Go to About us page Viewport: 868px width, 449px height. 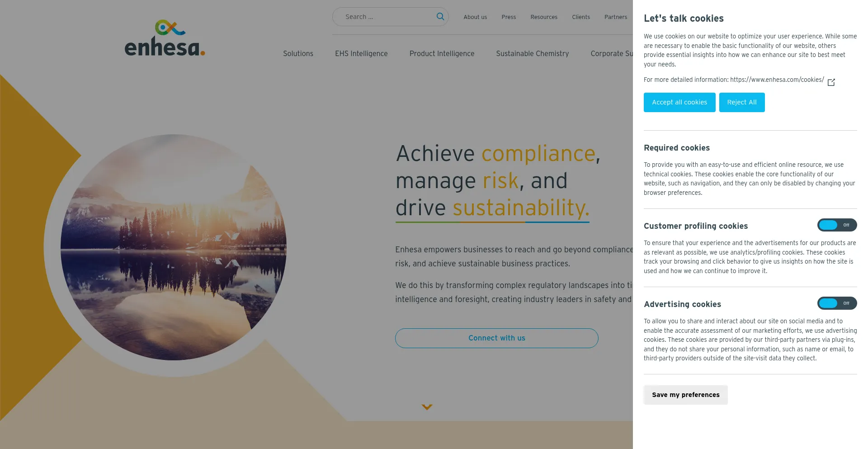pos(475,17)
